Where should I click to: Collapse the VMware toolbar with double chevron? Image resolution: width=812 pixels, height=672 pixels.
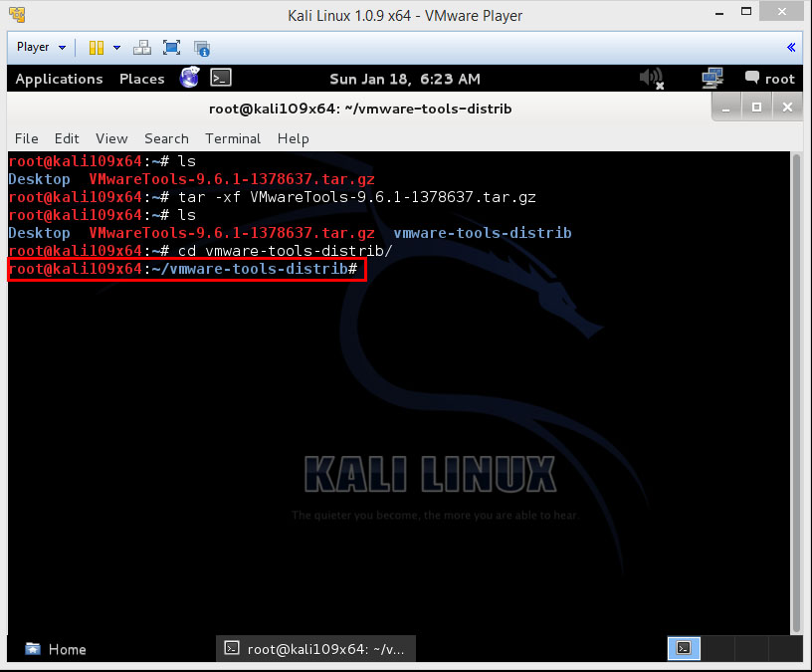click(x=791, y=48)
